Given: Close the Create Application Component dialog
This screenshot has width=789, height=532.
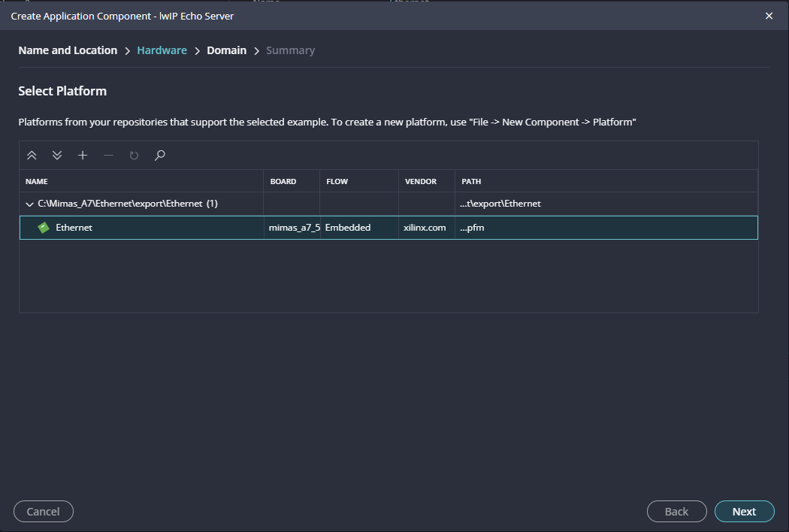Looking at the screenshot, I should coord(769,16).
